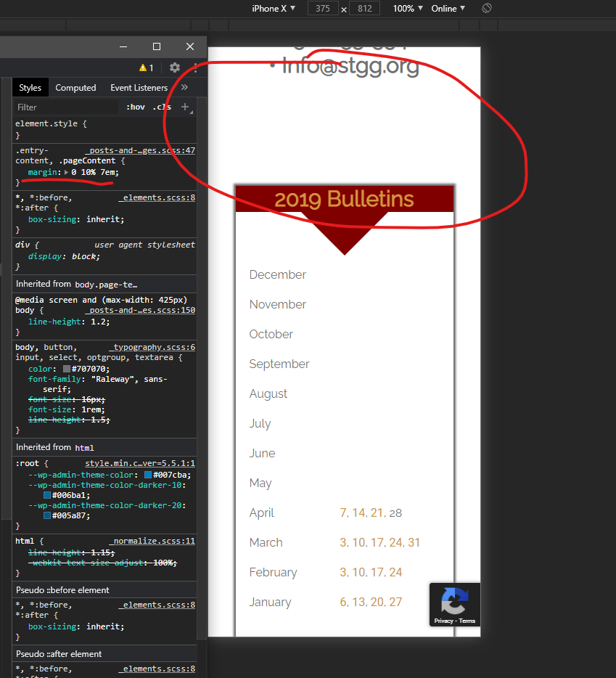Switch to the Event Listeners tab
The width and height of the screenshot is (616, 678).
point(139,88)
